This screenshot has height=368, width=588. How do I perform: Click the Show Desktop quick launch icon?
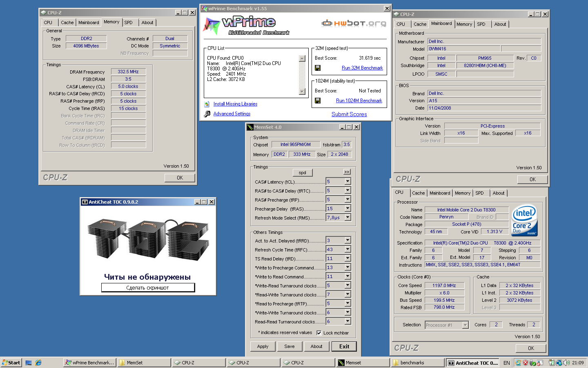pos(29,363)
